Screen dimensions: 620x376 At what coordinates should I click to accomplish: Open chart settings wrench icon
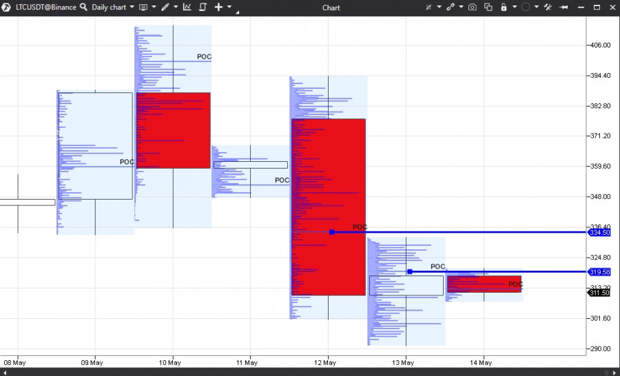(x=548, y=7)
